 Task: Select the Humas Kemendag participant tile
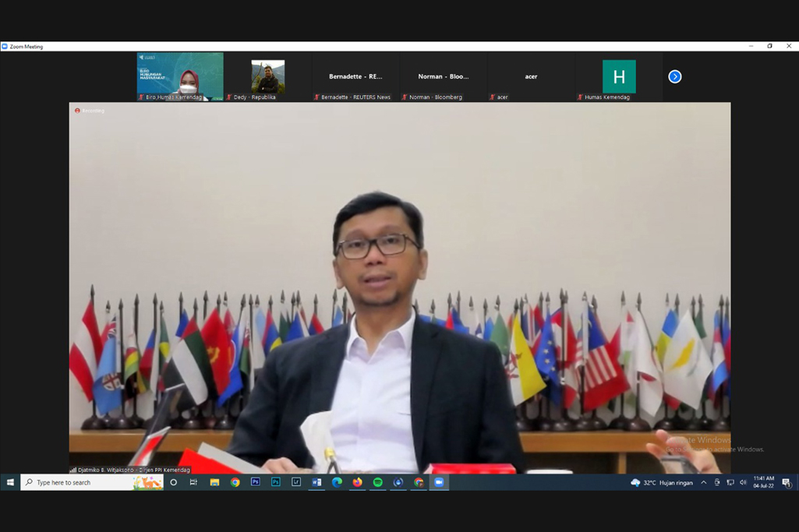[619, 77]
